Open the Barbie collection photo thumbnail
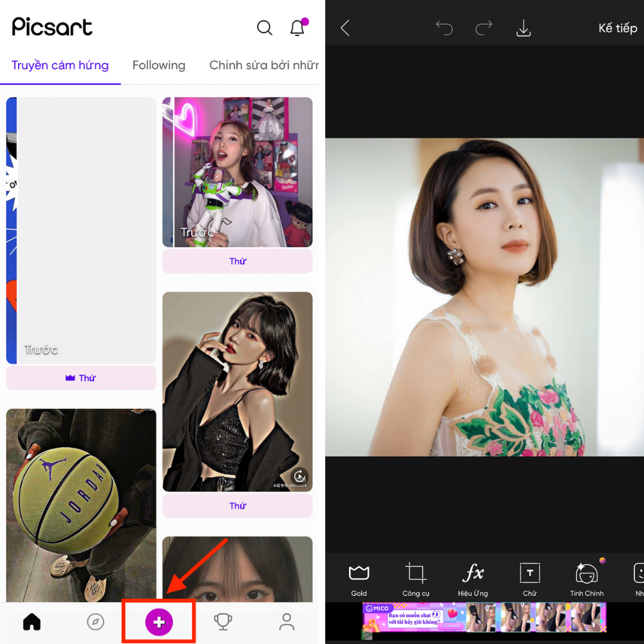 237,172
